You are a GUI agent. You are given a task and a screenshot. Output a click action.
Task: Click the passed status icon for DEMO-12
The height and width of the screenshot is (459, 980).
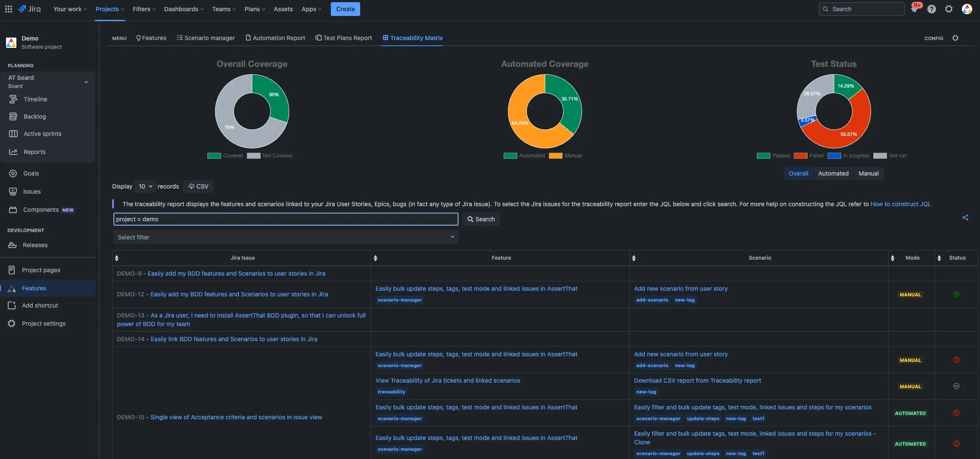click(x=956, y=294)
